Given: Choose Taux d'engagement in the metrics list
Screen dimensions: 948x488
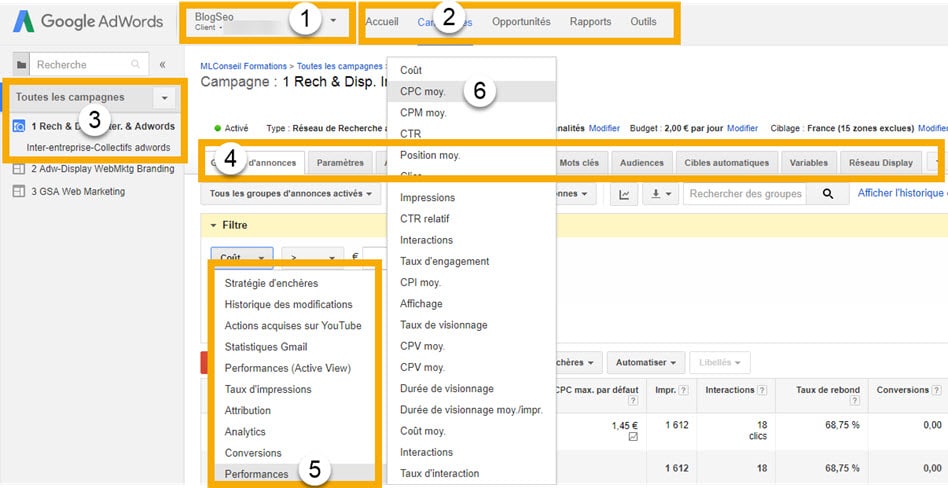Looking at the screenshot, I should pos(471,261).
